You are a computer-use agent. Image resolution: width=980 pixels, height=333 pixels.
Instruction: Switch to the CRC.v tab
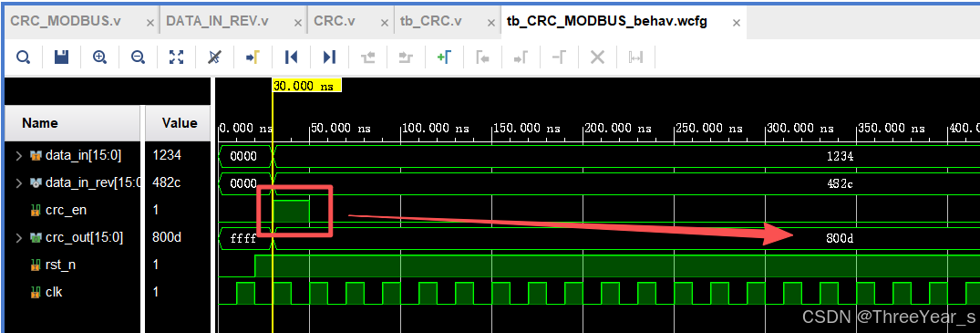(x=335, y=21)
